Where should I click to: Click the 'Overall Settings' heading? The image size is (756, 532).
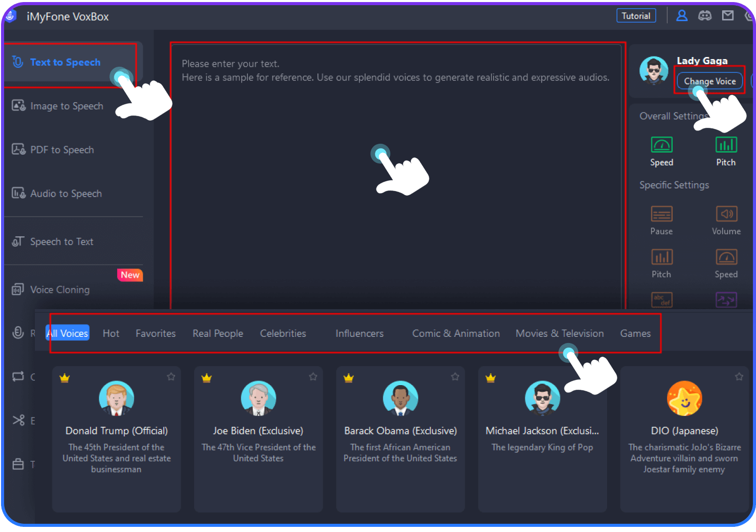(674, 116)
